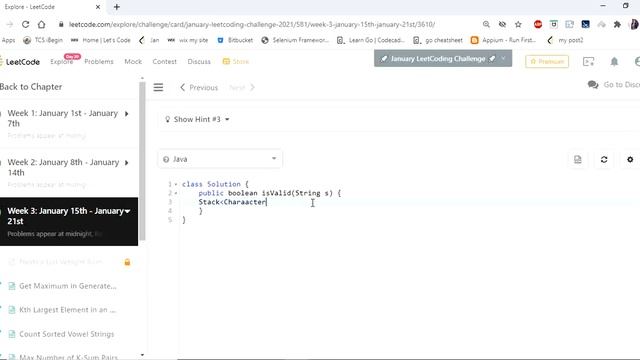Viewport: 640px width, 360px height.
Task: Open Max Number of K-Sum Pairs problem
Action: 68,357
